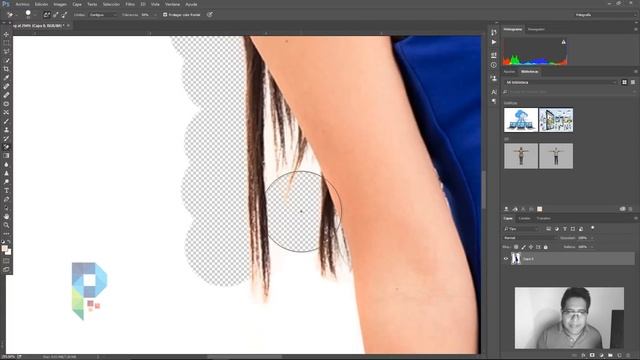
Task: Open the layer blend mode Normal dropdown
Action: click(x=530, y=238)
